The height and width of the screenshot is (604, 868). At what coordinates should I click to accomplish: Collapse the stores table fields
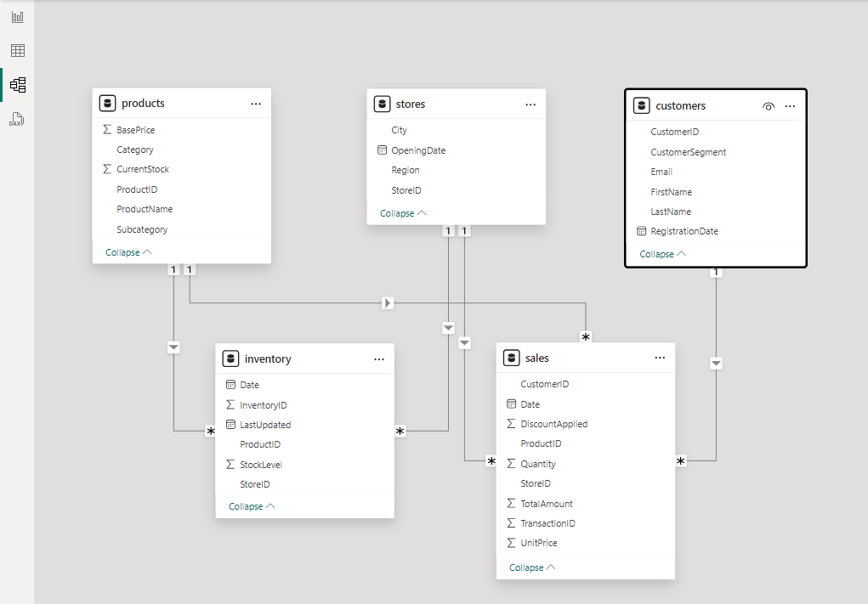coord(403,213)
